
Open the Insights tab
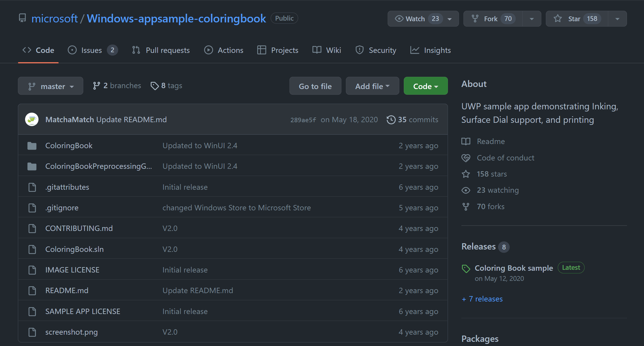click(437, 50)
